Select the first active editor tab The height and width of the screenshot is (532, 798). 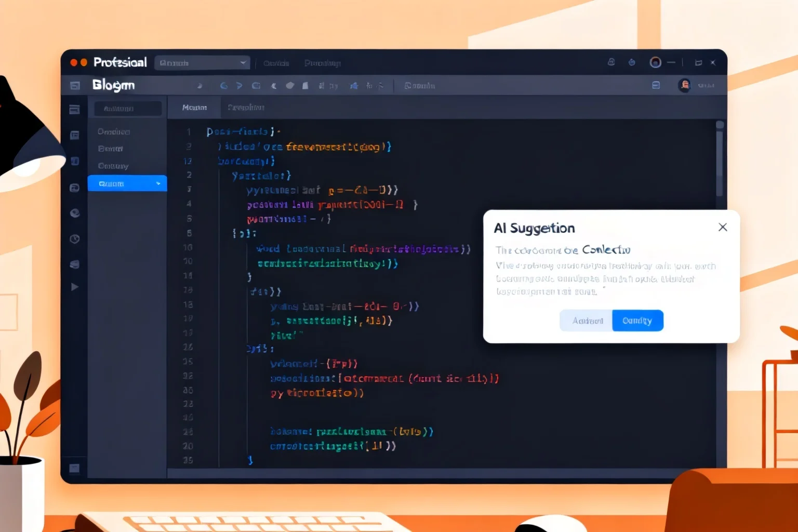pyautogui.click(x=195, y=108)
